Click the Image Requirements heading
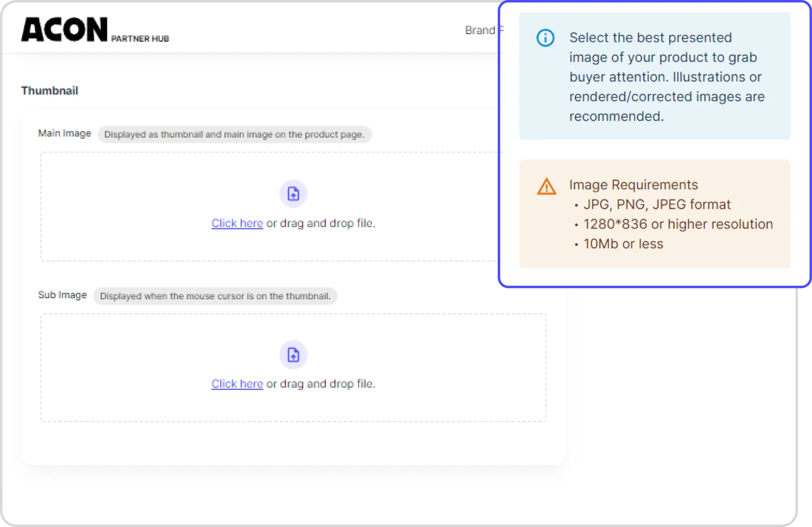 point(633,185)
